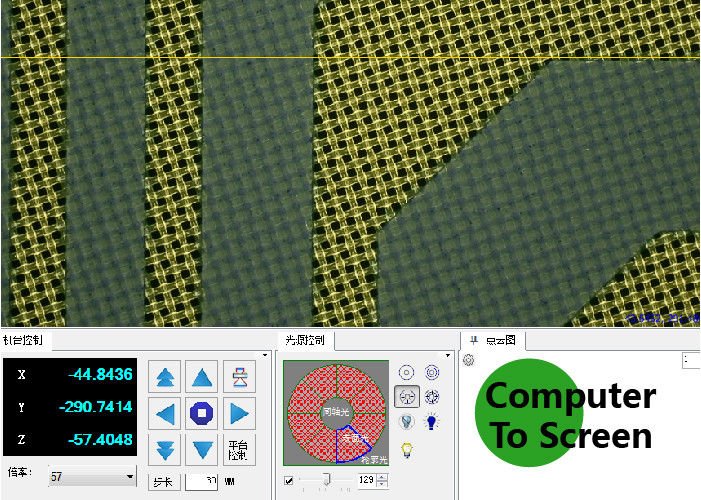The height and width of the screenshot is (500, 701).
Task: Open the 倍率 magnification dropdown
Action: pyautogui.click(x=130, y=477)
